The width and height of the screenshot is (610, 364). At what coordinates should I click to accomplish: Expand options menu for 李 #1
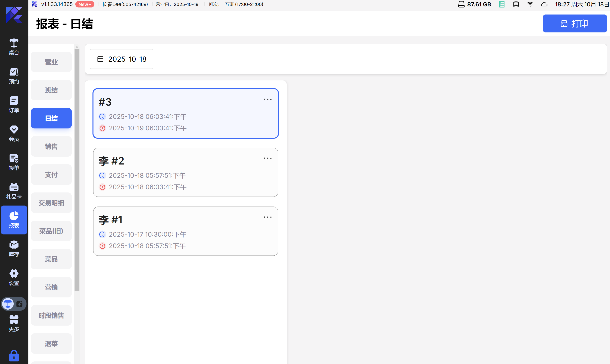pos(267,217)
